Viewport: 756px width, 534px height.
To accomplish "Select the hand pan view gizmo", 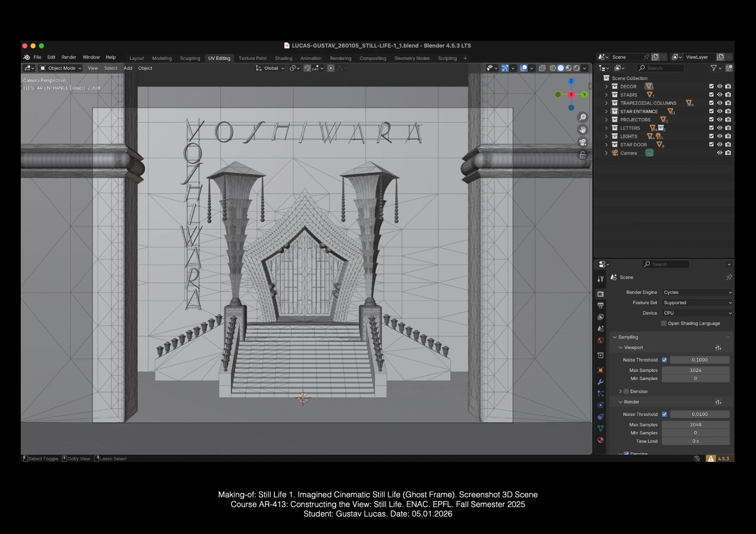I will 583,129.
